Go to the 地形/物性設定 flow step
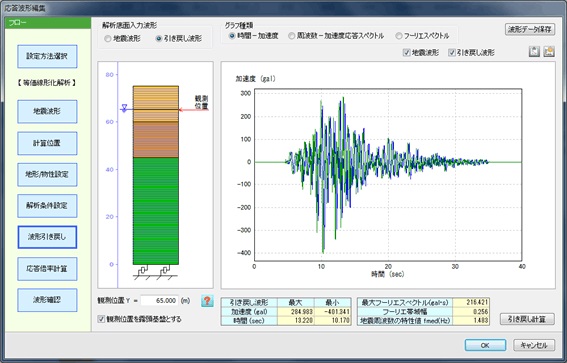 (47, 175)
